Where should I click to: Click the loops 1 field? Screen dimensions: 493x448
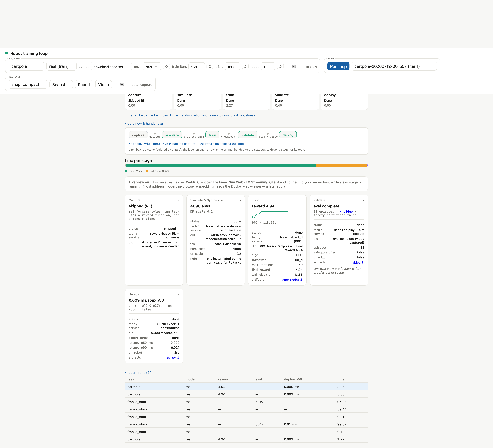point(268,66)
